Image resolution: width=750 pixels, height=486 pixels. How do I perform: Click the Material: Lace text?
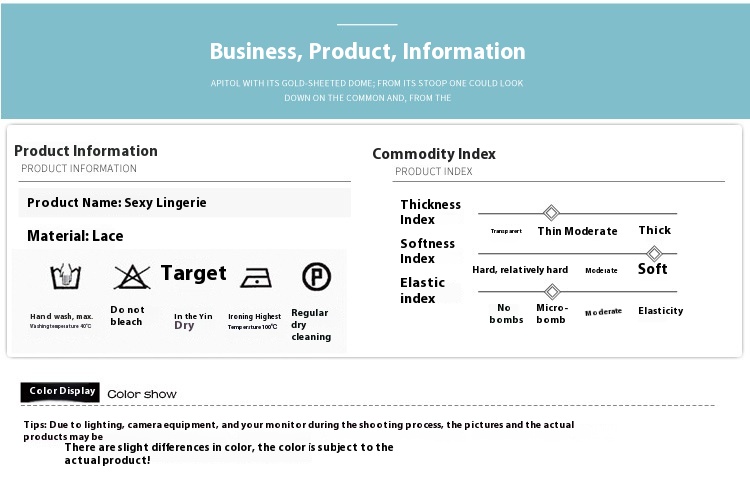tap(75, 236)
